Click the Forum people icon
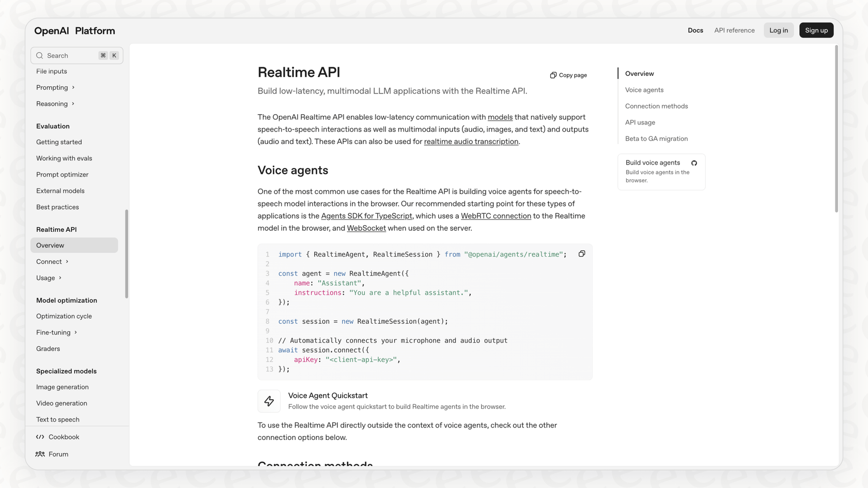The height and width of the screenshot is (488, 868). tap(40, 454)
